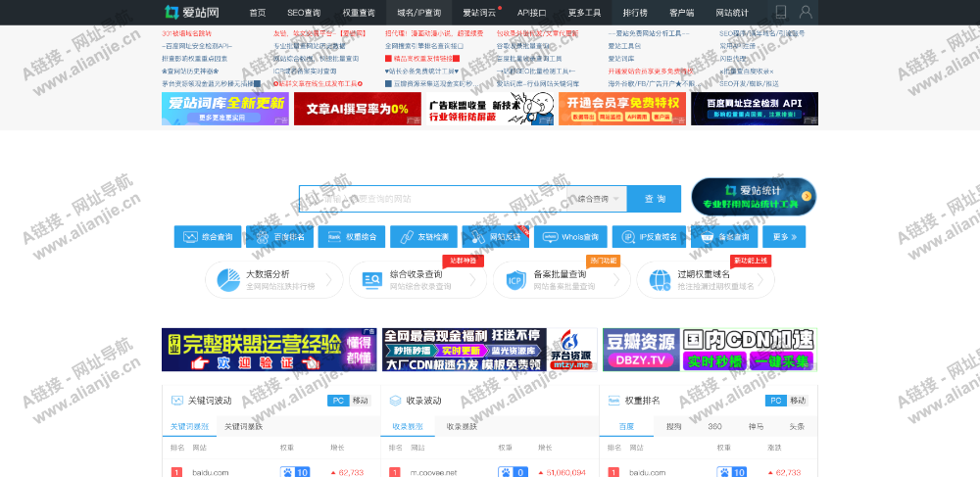
Task: Click the weight-10 paw badge in 关键词波动
Action: pos(295,473)
